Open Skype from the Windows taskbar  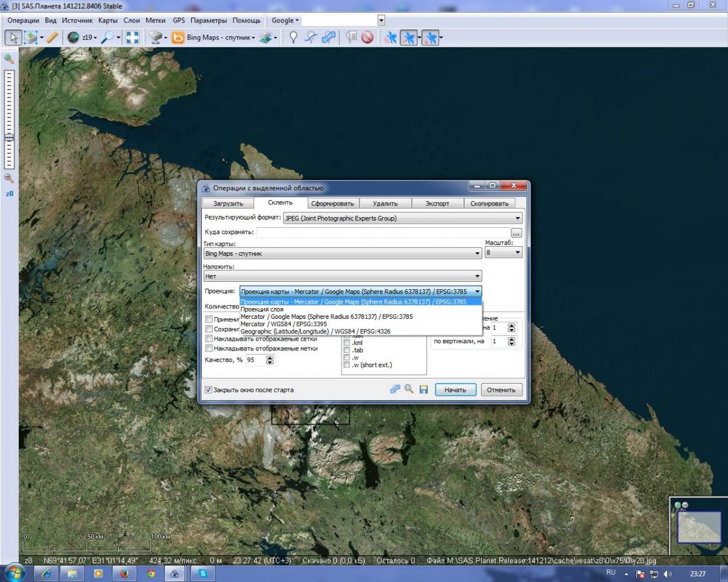point(202,573)
